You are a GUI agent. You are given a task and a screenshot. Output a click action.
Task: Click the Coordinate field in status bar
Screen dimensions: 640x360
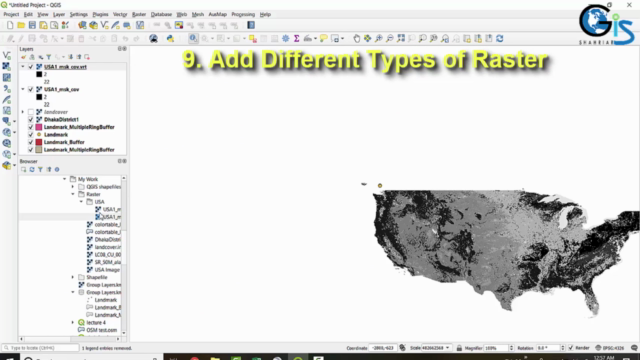383,348
